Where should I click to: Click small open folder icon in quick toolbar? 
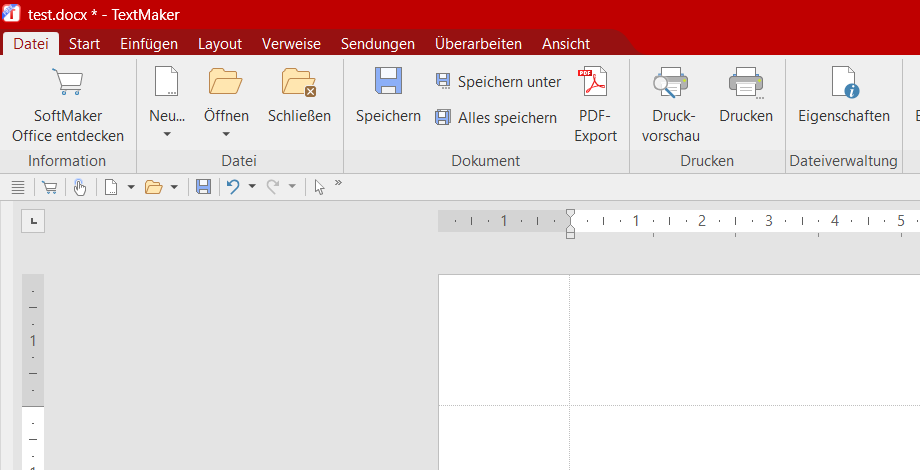click(x=154, y=187)
